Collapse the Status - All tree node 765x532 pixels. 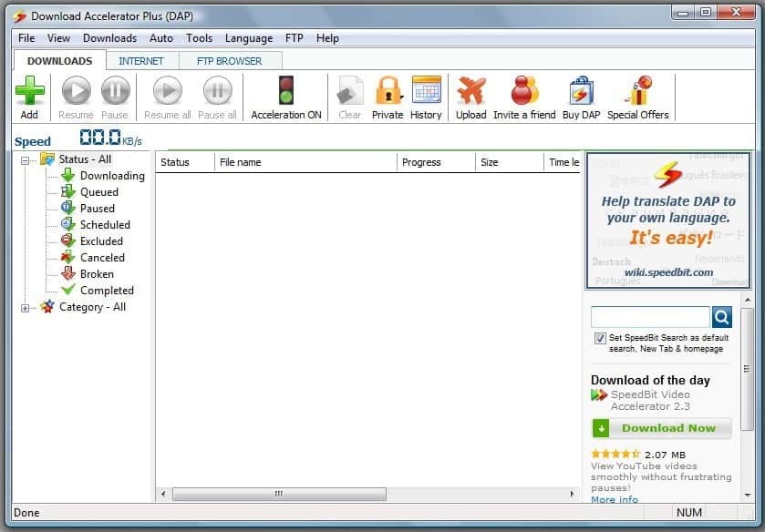pos(25,160)
